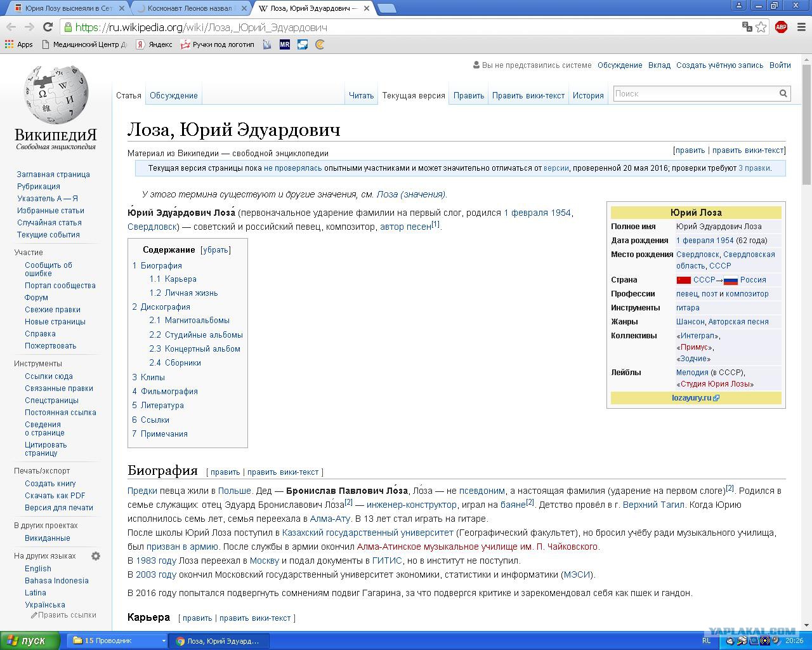Click Создать учётную запись link
This screenshot has width=812, height=650.
pos(720,65)
